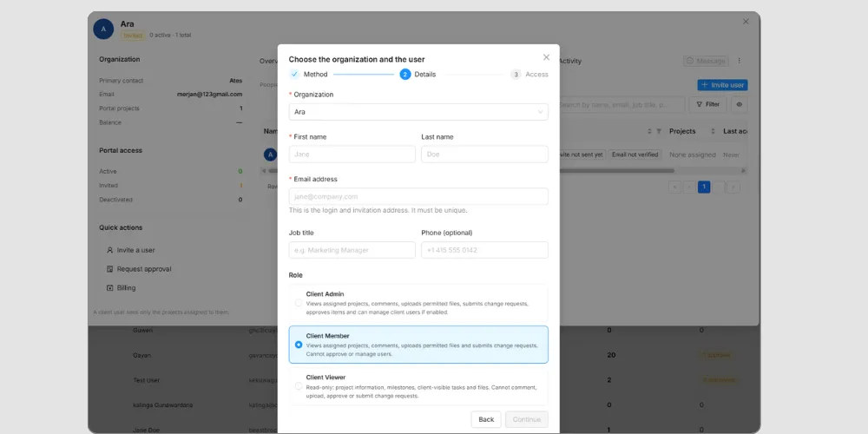
Task: Click the 'None assigned' projects cell
Action: click(x=693, y=155)
